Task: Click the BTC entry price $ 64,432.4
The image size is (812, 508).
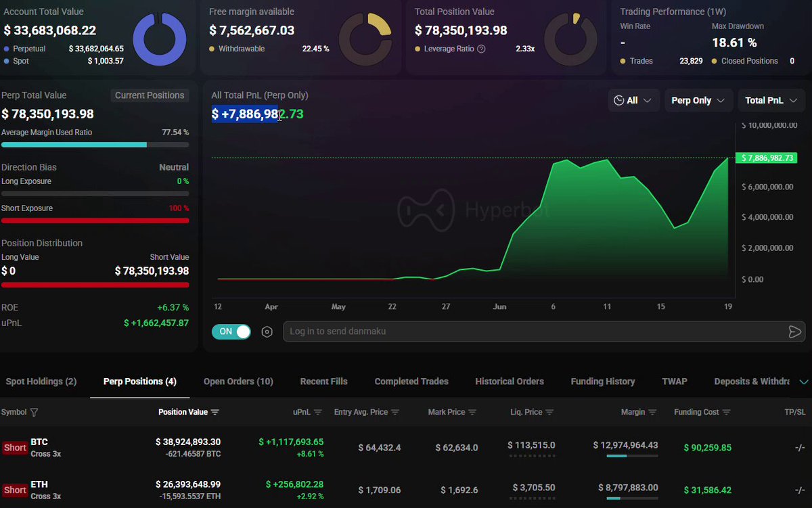Action: (x=380, y=448)
